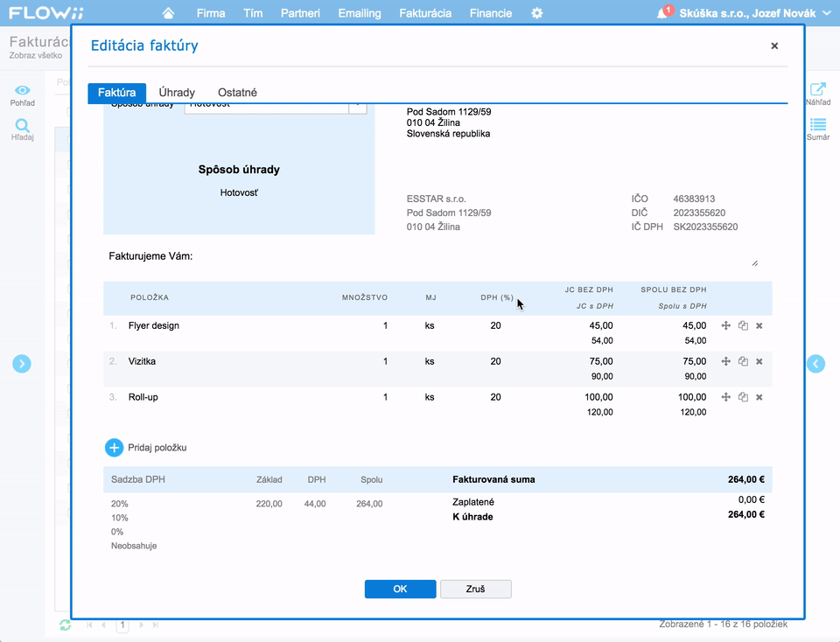Click DPH value 20 in Vizitka row
Viewport: 840px width, 642px height.
(495, 361)
